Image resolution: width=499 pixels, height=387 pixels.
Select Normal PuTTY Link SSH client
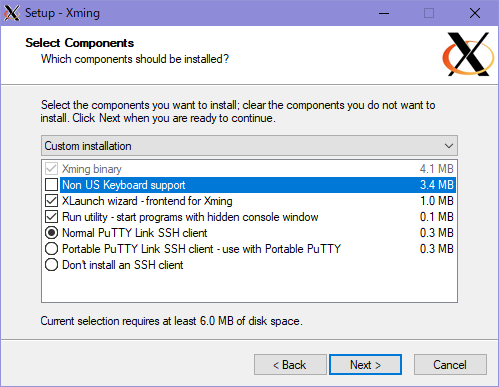(x=52, y=233)
